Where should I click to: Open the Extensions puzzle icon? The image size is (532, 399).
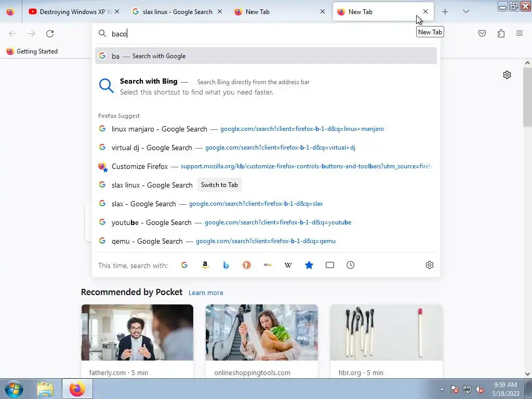point(501,33)
